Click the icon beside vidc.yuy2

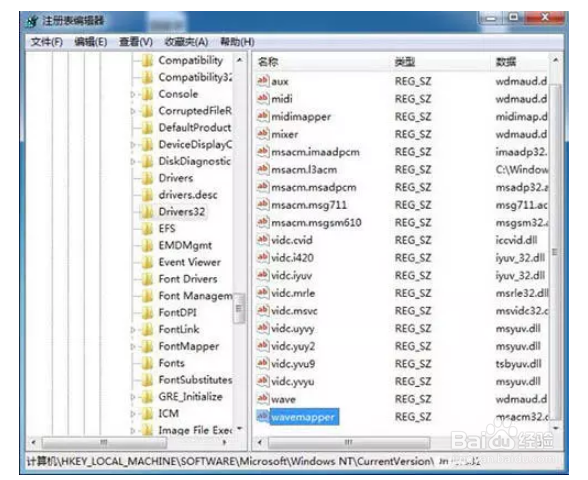(263, 346)
